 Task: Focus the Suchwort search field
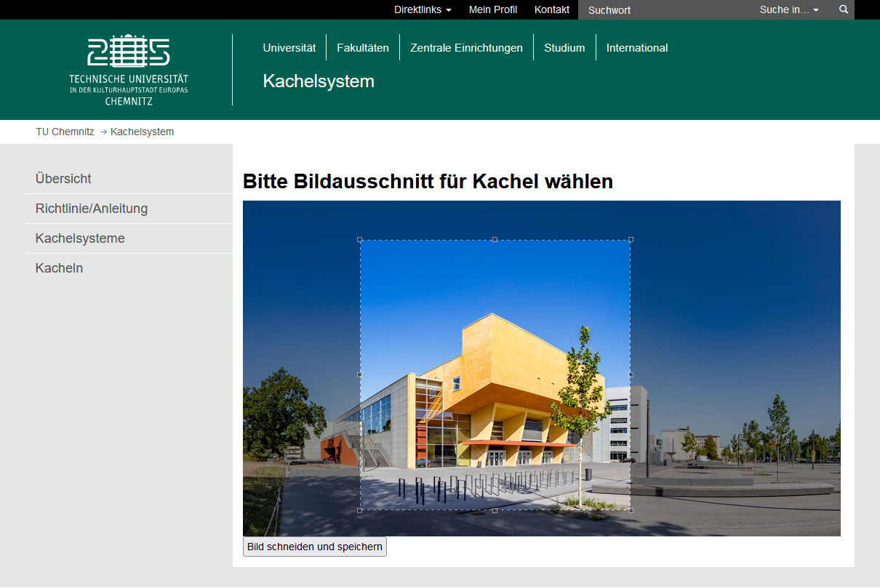[x=665, y=9]
